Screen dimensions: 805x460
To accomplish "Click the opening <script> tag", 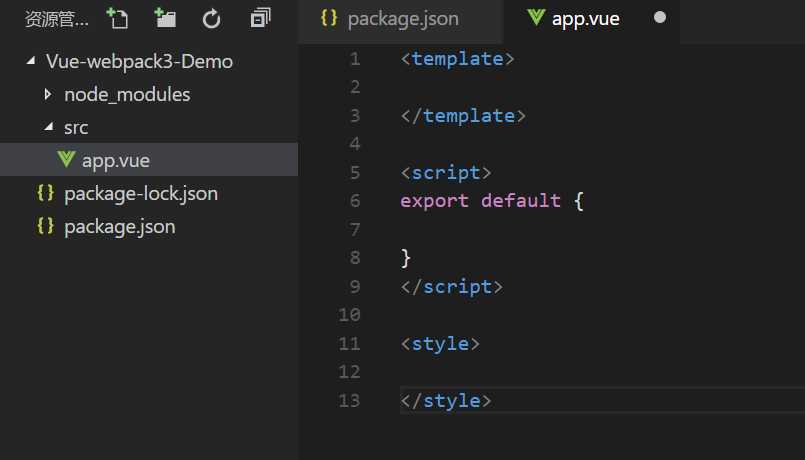I will click(x=446, y=173).
